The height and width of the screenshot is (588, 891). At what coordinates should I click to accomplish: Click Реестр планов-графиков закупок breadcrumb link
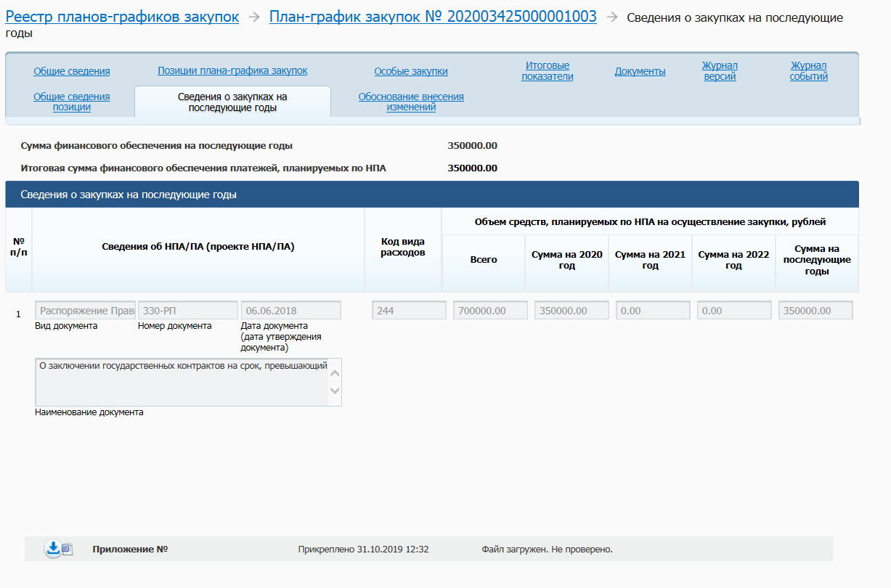(122, 17)
